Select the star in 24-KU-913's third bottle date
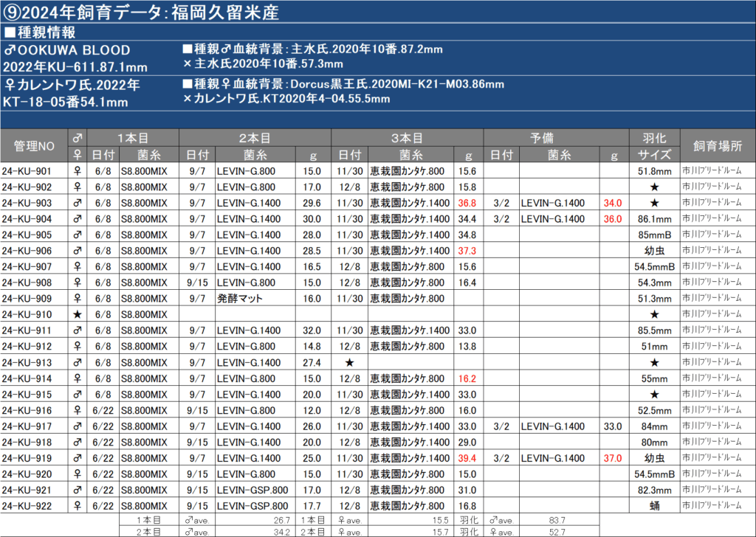 [x=349, y=362]
